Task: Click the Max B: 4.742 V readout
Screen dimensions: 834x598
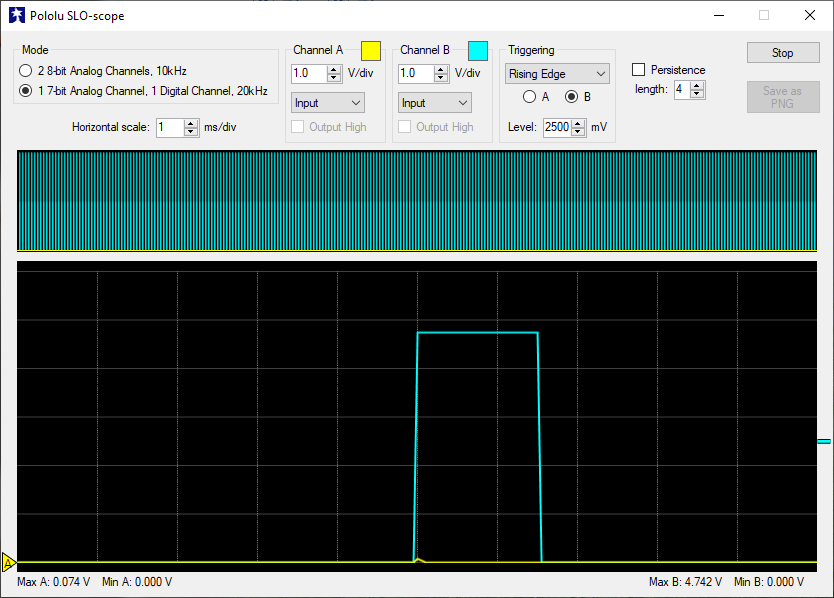Action: [686, 582]
